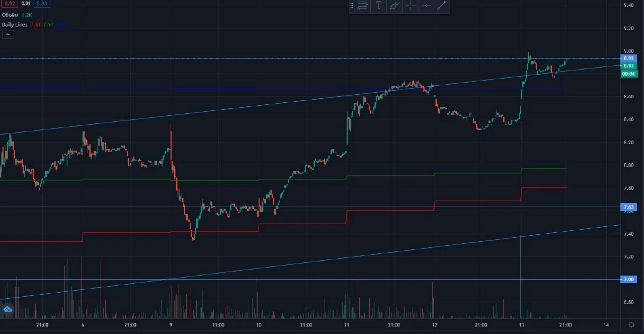Select the Text tool in the toolbar
The image size is (644, 334).
tap(379, 6)
